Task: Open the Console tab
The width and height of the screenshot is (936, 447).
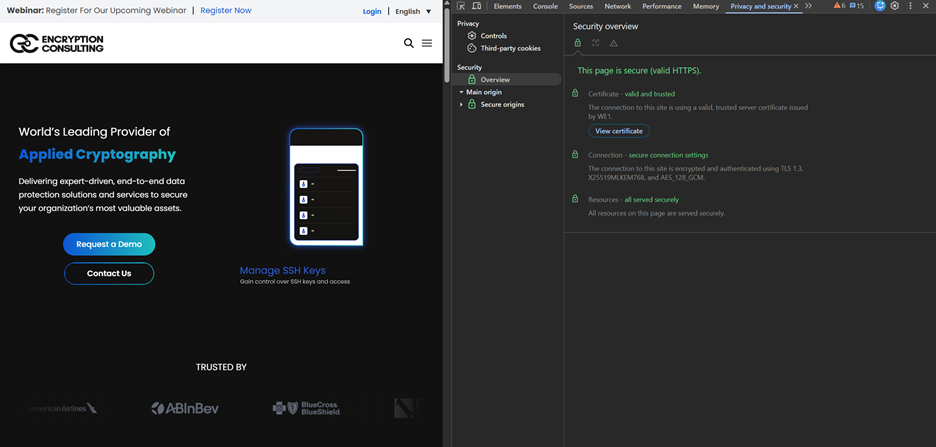Action: coord(545,6)
